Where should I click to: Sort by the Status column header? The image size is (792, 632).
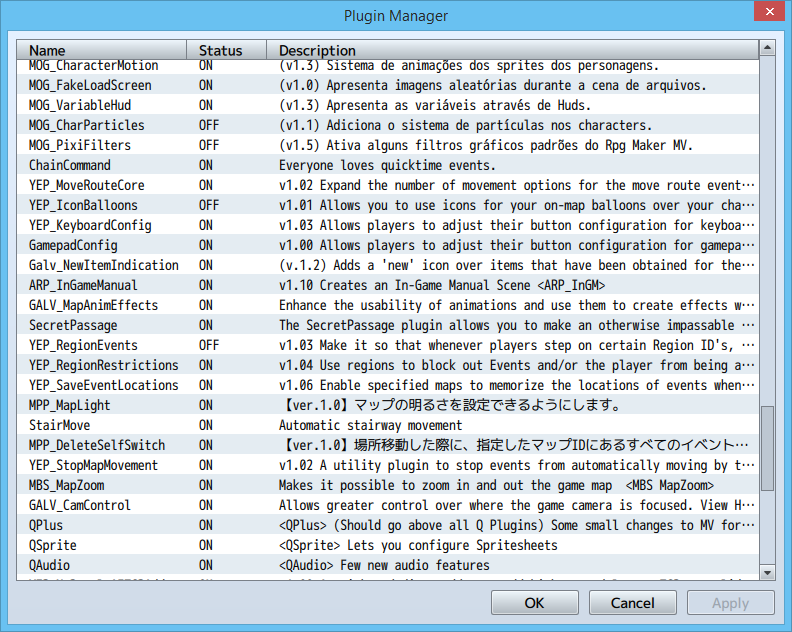click(226, 51)
